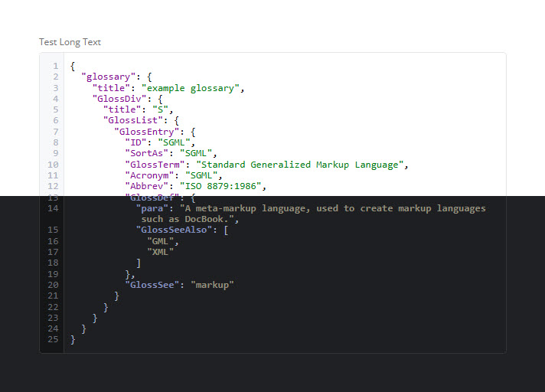Click the final closing brace on line 25

click(x=73, y=339)
